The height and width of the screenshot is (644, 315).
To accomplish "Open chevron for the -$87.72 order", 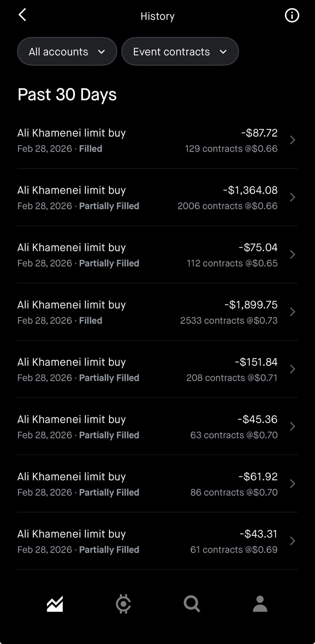I will coord(293,140).
